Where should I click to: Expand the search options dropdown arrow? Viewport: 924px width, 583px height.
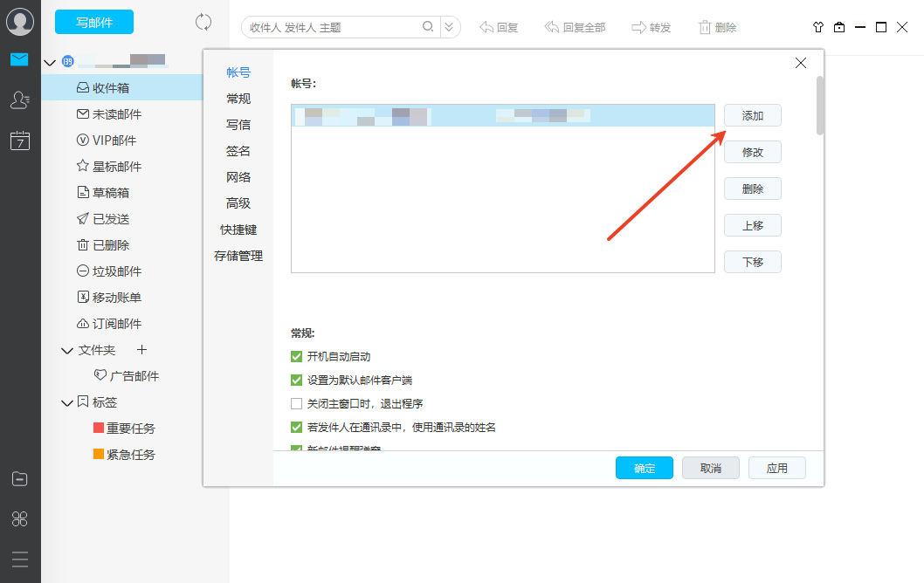[x=449, y=27]
